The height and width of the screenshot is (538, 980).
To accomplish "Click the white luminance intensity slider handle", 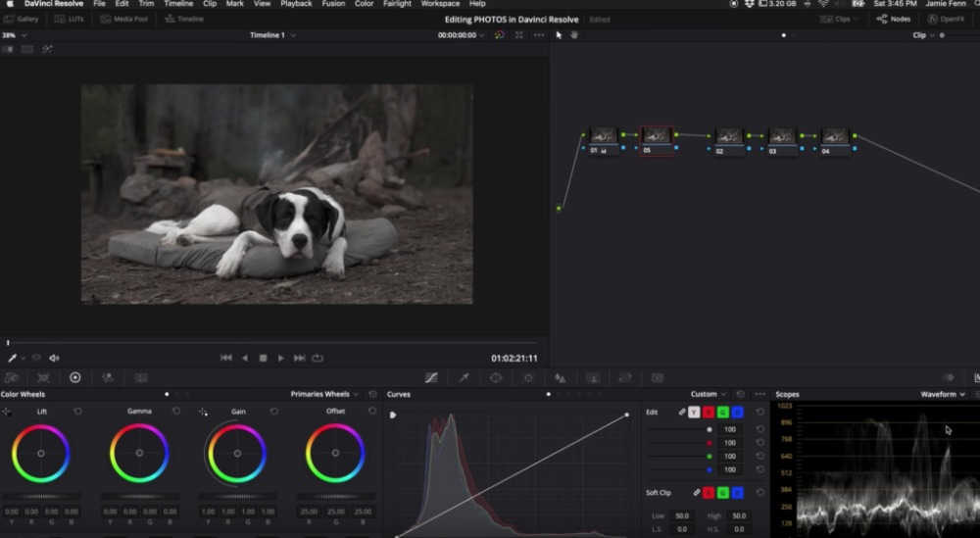I will 709,430.
